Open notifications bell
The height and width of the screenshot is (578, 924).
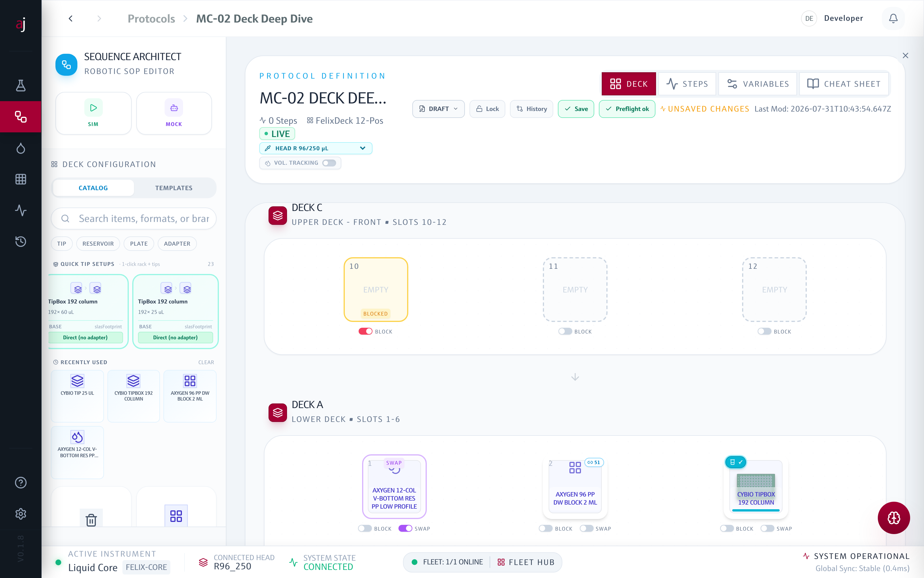pyautogui.click(x=893, y=18)
